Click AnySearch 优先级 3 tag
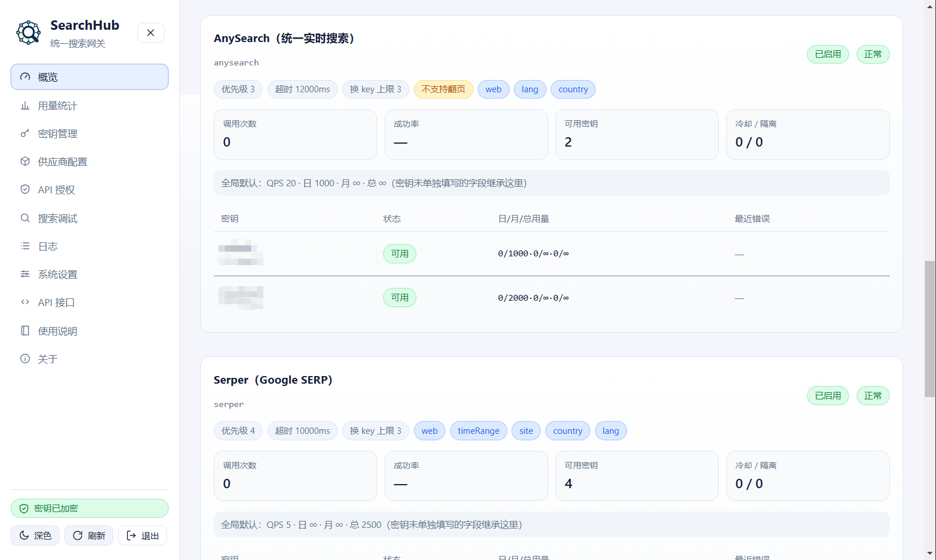936x560 pixels. pos(238,89)
